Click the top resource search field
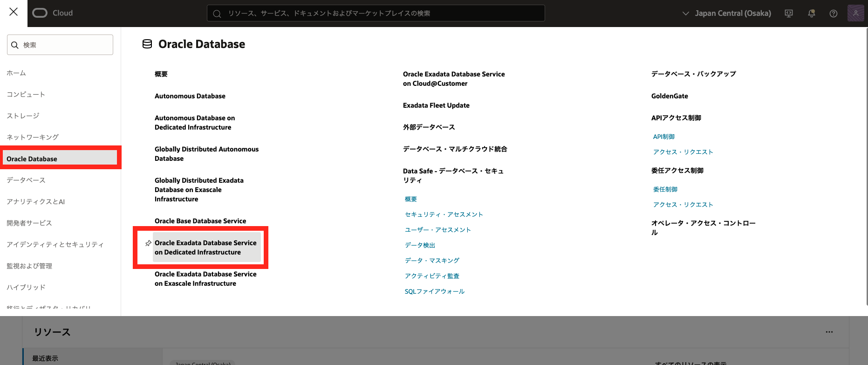868x365 pixels. point(376,14)
